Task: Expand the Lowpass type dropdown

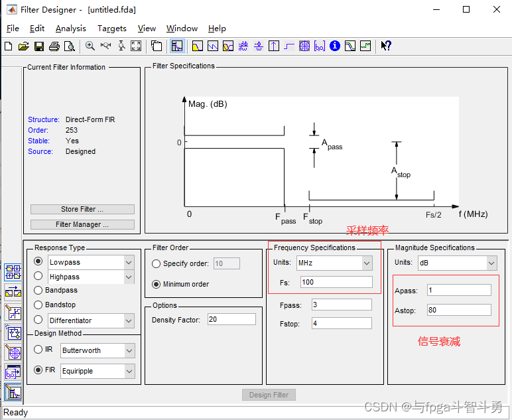Action: click(129, 263)
